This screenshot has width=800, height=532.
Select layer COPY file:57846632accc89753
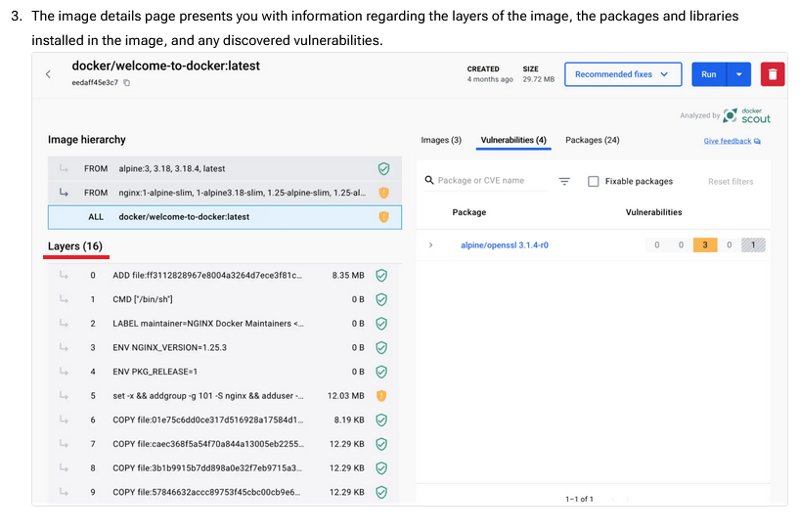pos(225,492)
